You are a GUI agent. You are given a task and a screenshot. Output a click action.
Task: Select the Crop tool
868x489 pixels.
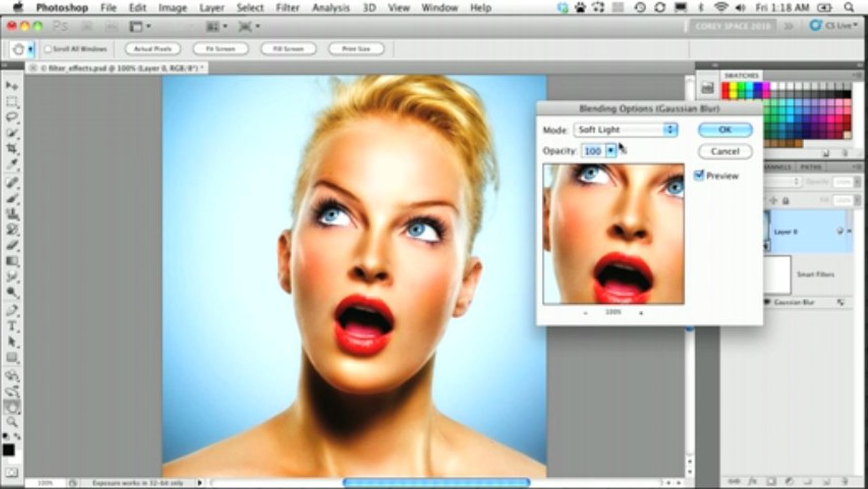click(12, 149)
